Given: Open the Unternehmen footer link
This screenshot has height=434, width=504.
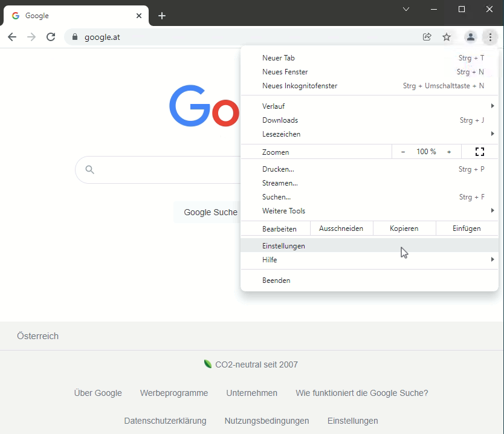Looking at the screenshot, I should [x=251, y=393].
